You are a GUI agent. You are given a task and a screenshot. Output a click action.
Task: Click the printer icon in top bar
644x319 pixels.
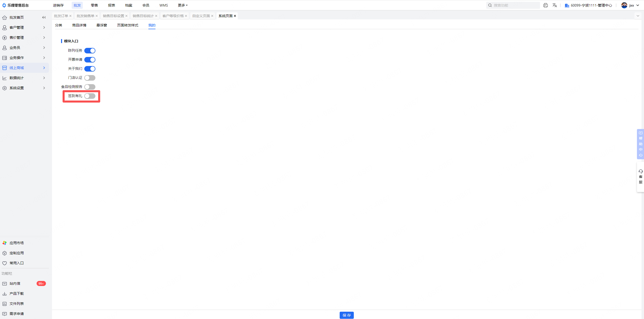tap(545, 5)
